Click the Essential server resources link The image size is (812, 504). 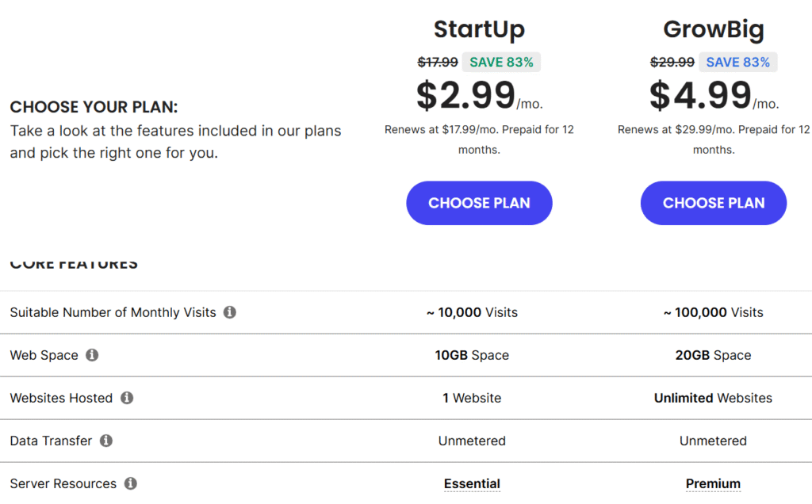point(472,484)
